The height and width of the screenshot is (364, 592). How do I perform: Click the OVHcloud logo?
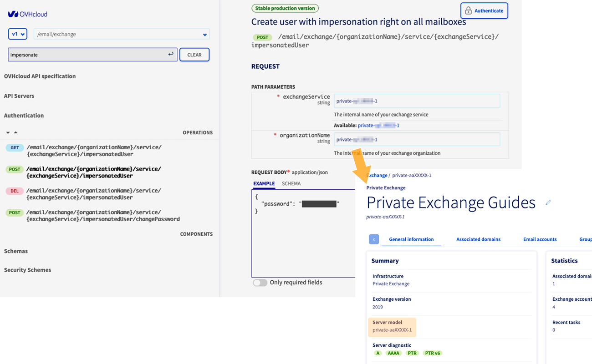click(27, 14)
